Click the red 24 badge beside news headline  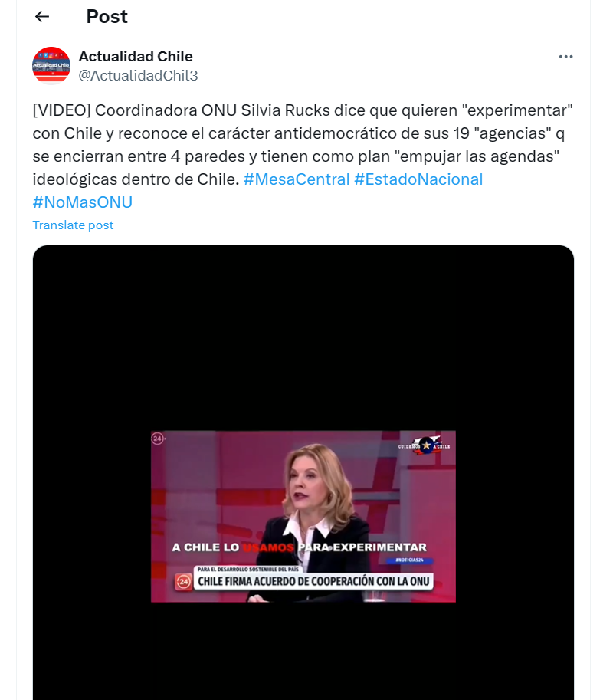183,581
